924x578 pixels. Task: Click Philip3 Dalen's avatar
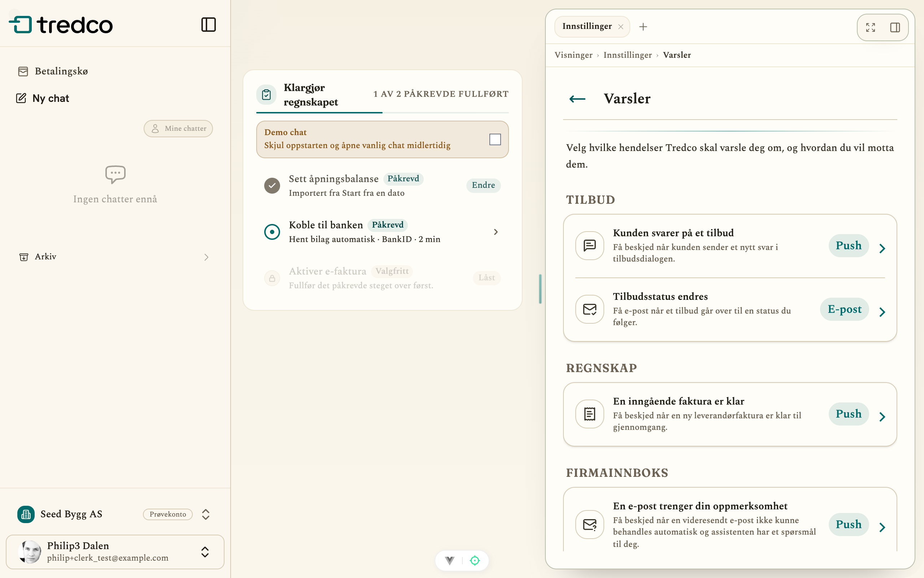pyautogui.click(x=30, y=552)
